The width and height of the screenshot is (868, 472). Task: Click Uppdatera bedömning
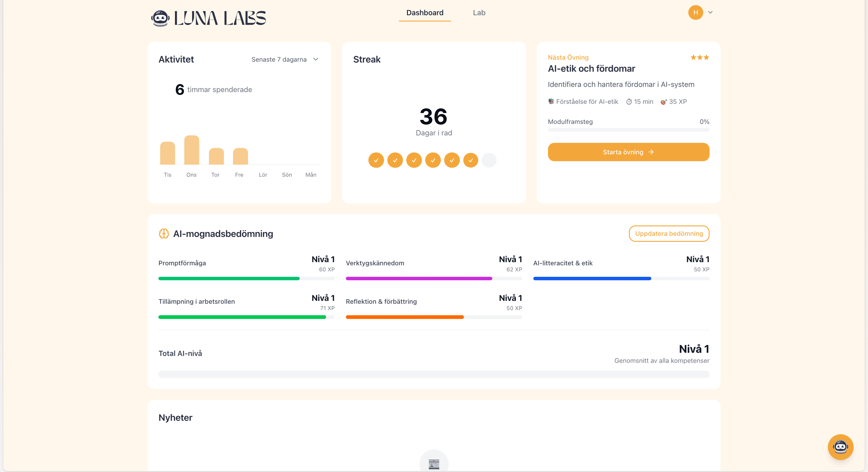coord(669,233)
